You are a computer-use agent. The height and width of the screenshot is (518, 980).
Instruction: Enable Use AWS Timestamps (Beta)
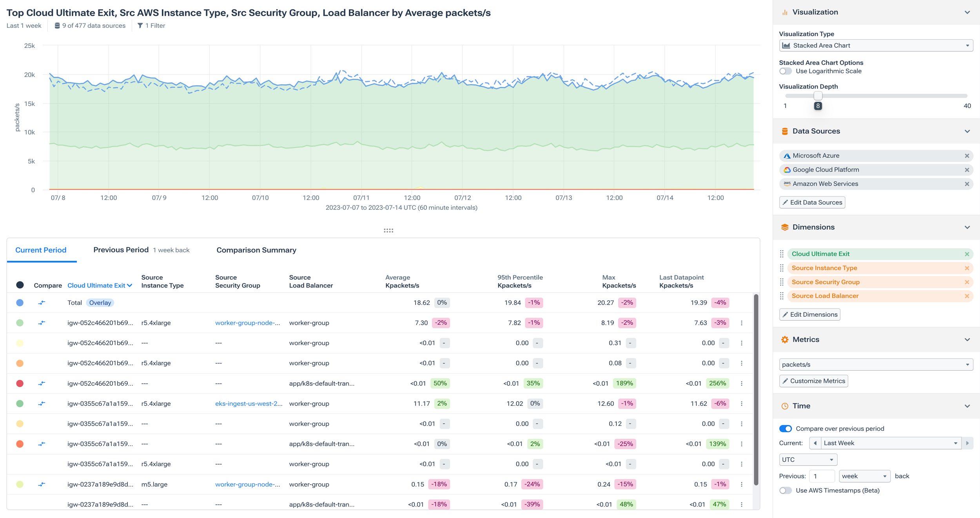[786, 490]
